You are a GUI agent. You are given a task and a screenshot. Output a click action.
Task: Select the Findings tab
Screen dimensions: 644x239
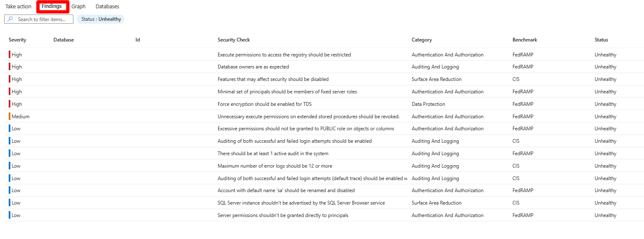tap(52, 6)
